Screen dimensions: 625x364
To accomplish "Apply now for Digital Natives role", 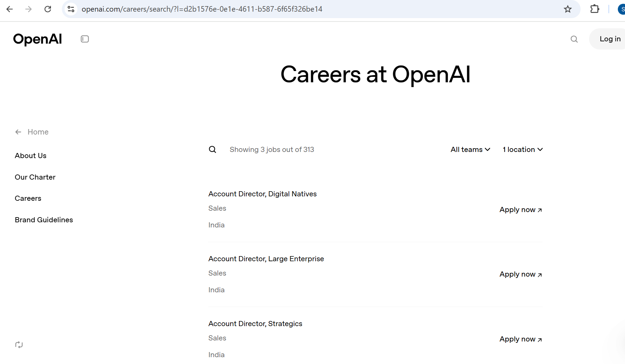I will point(520,210).
